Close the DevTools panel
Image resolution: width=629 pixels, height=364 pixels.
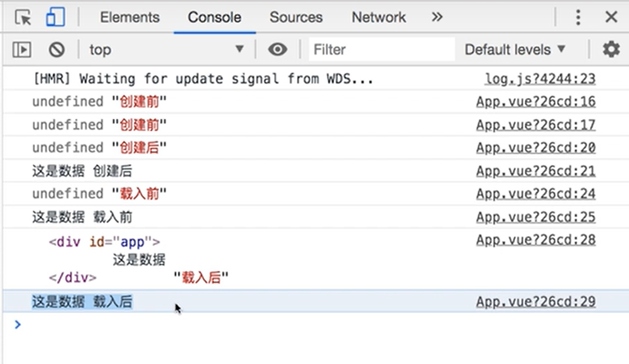(x=611, y=18)
